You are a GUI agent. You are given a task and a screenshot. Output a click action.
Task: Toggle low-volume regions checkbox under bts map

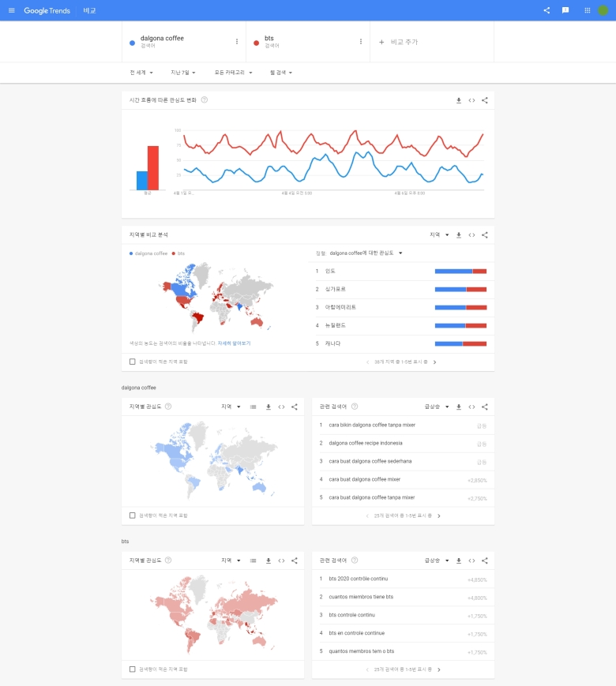[x=133, y=669]
